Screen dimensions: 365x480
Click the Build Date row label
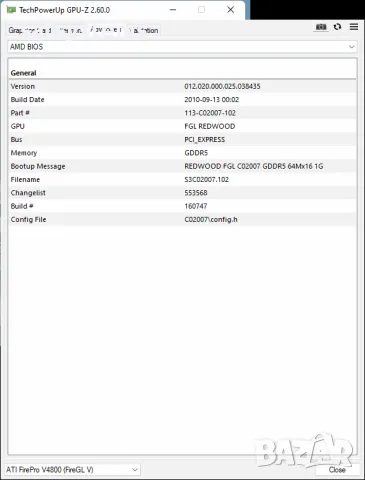27,100
